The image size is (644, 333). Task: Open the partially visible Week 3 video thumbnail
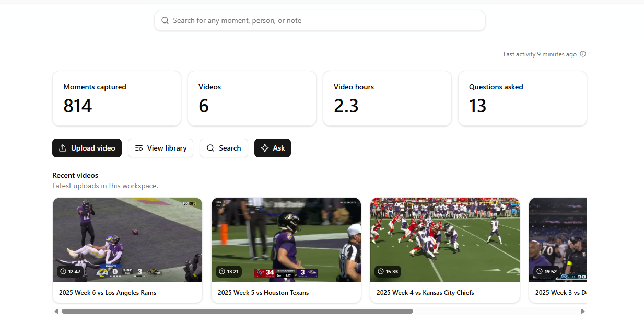click(x=558, y=239)
